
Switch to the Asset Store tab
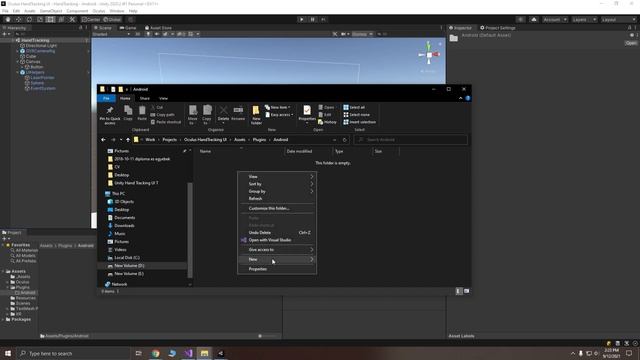click(158, 28)
